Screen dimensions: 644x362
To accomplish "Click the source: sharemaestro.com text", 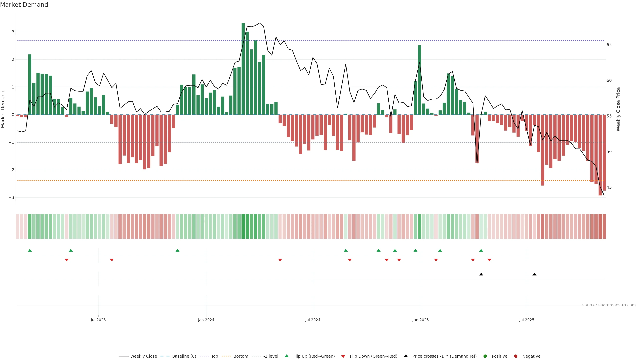I will point(609,305).
